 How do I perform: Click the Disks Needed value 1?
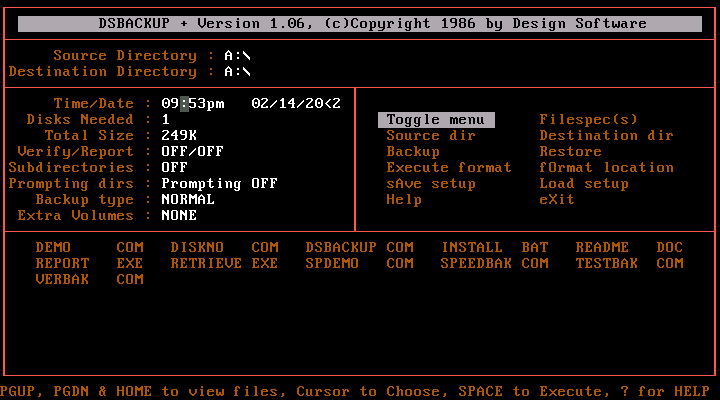point(166,120)
